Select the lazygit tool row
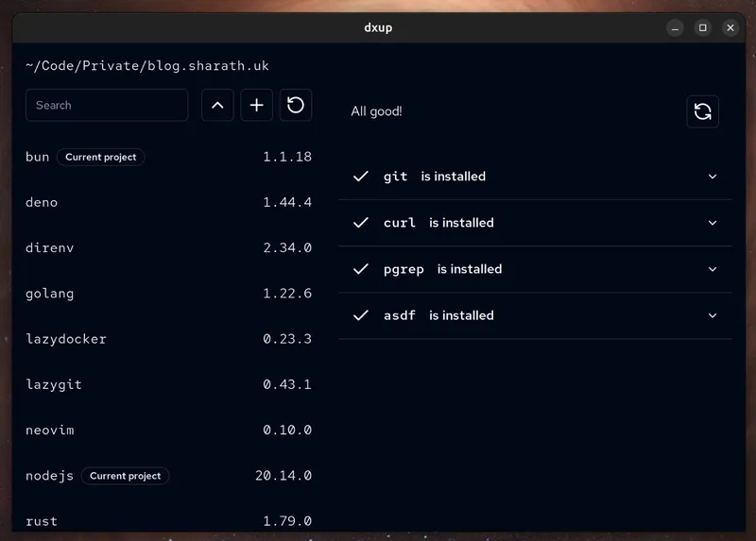The width and height of the screenshot is (756, 541). [x=169, y=384]
